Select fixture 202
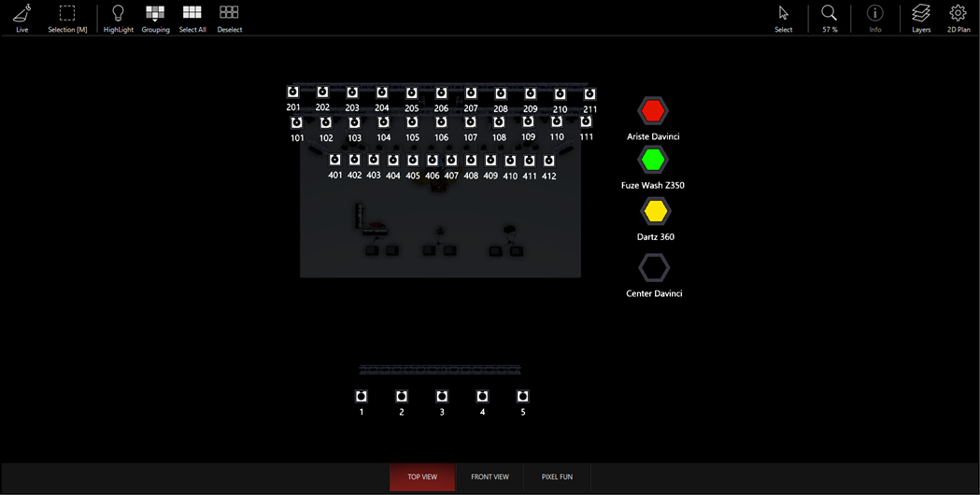This screenshot has width=980, height=495. [x=322, y=92]
